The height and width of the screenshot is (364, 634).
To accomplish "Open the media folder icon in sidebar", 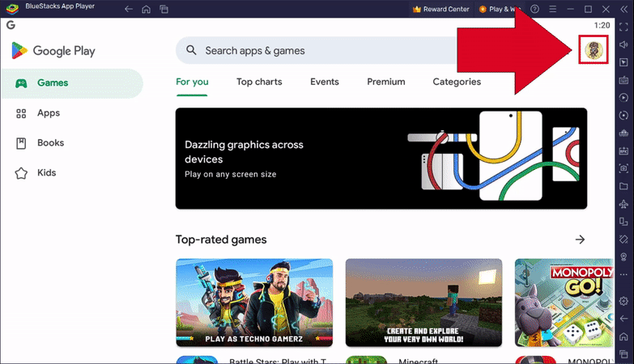I will [x=623, y=186].
